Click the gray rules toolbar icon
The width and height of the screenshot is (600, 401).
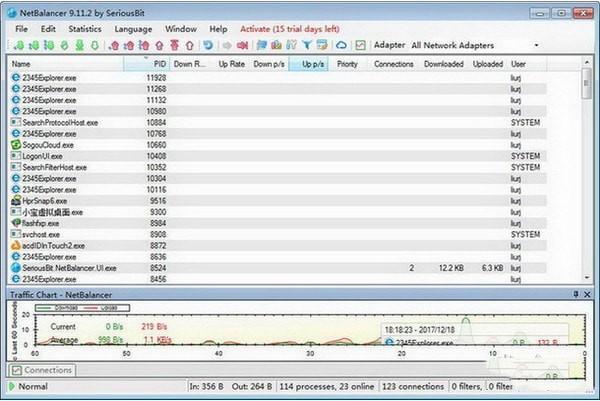pyautogui.click(x=292, y=45)
